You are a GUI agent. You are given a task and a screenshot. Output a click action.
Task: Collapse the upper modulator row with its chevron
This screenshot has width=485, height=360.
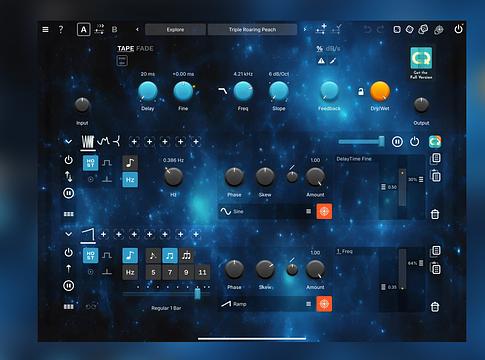[x=68, y=142]
